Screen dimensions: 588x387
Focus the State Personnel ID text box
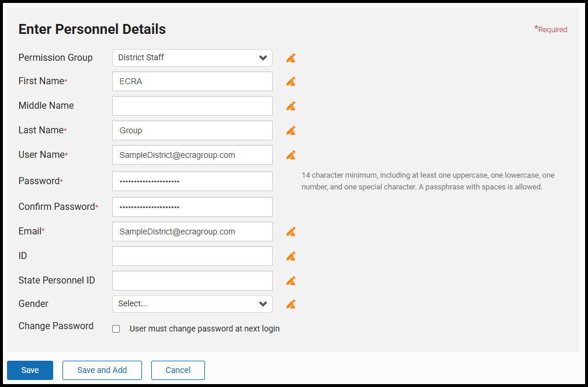coord(192,281)
